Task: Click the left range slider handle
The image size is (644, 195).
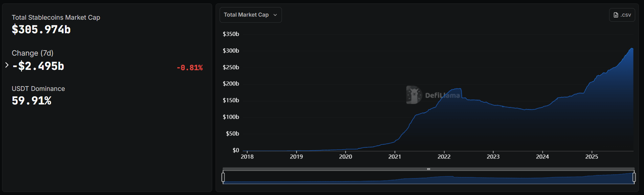Action: (223, 177)
